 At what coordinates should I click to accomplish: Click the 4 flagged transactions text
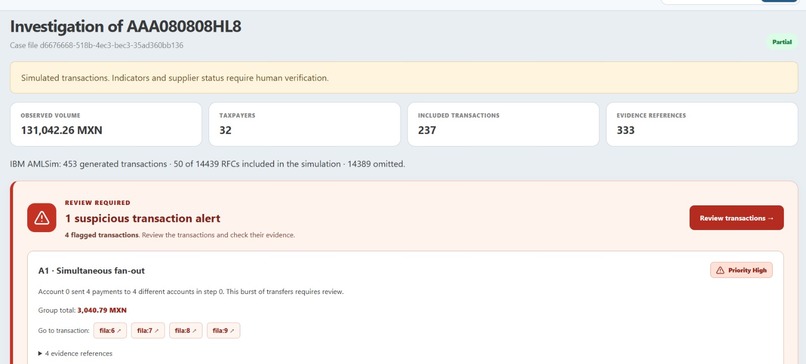tap(102, 235)
